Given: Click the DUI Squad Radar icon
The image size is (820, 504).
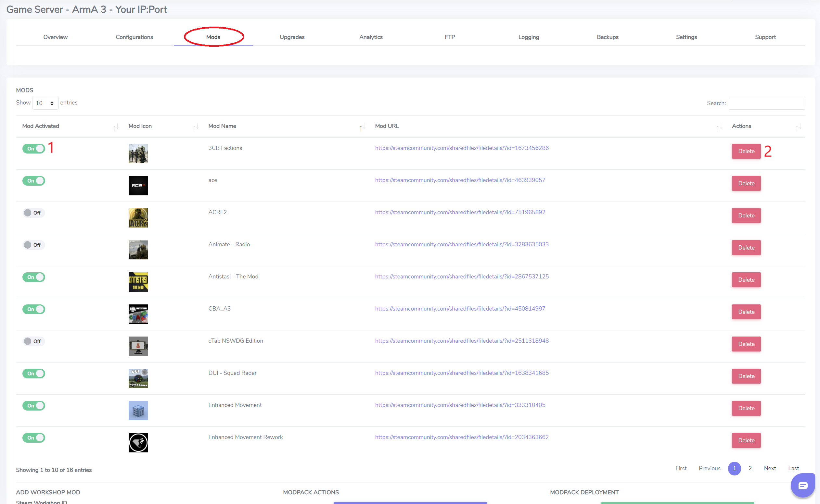Looking at the screenshot, I should (138, 378).
